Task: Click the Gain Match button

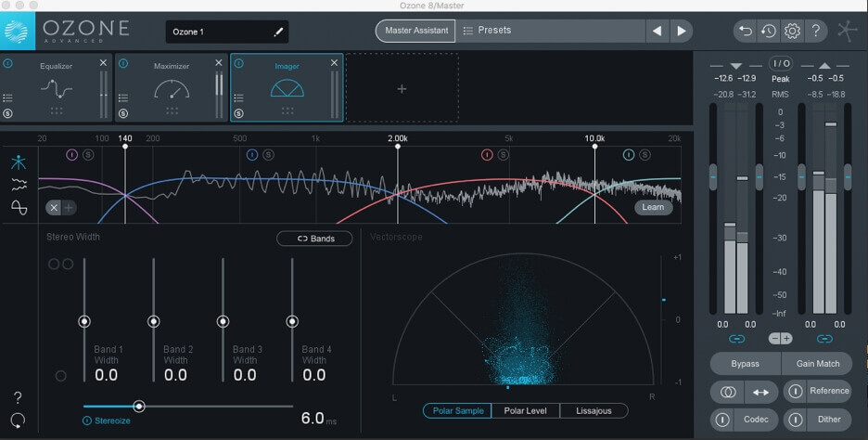Action: (x=817, y=364)
